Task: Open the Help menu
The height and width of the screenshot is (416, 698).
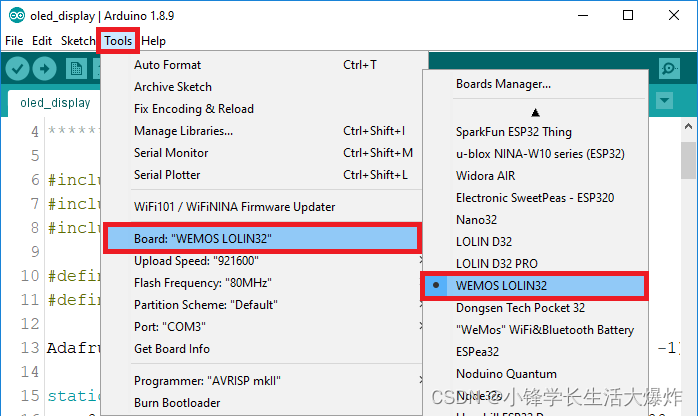Action: click(x=153, y=41)
